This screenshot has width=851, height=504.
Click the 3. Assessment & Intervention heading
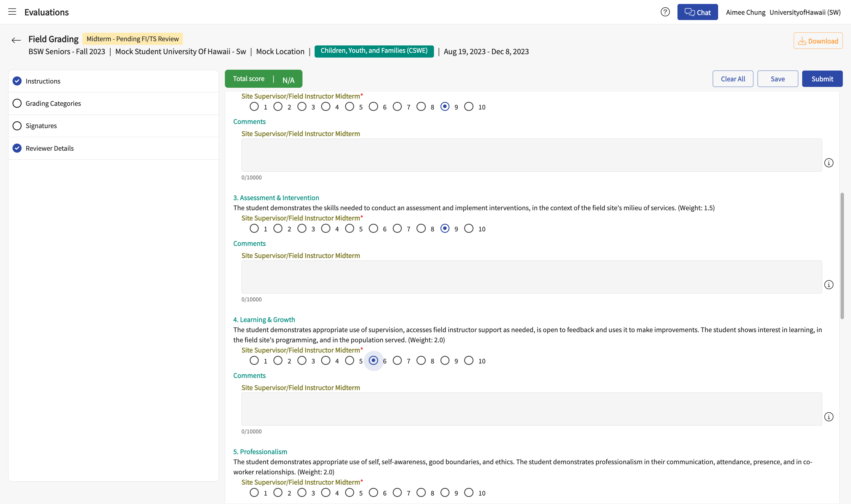click(276, 198)
